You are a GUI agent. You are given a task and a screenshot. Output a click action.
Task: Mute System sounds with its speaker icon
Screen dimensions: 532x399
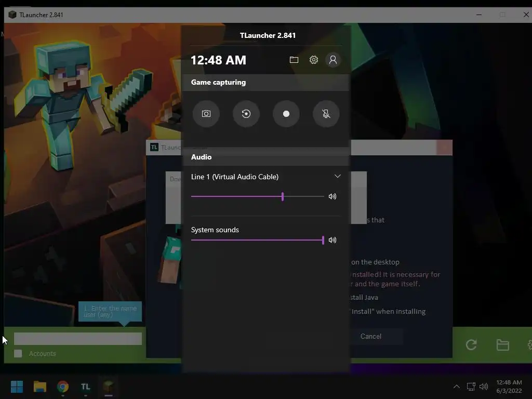332,240
